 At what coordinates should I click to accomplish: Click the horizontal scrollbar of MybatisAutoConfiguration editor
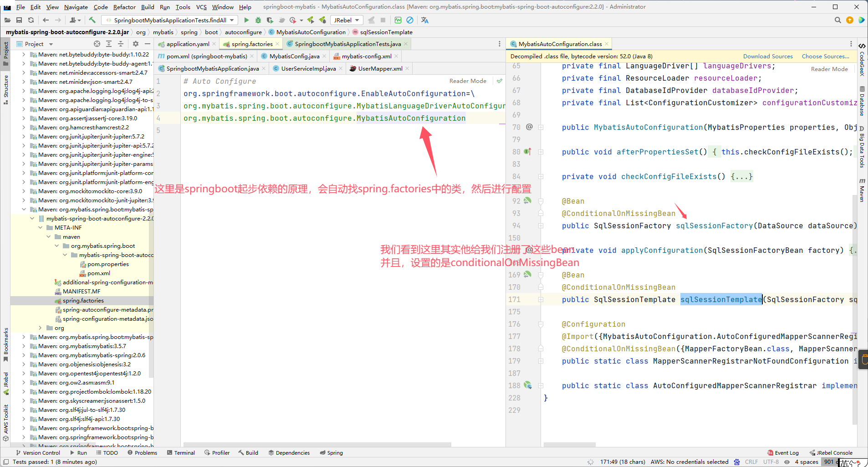[x=569, y=444]
